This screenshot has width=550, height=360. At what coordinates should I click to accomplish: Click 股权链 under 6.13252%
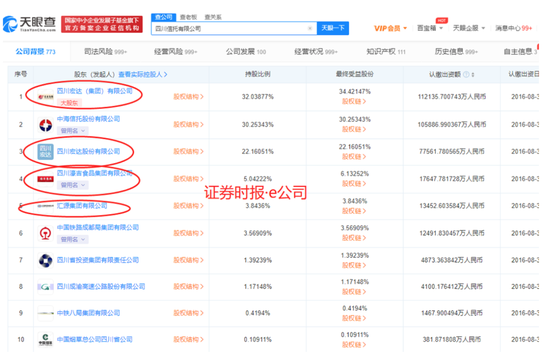coord(354,184)
